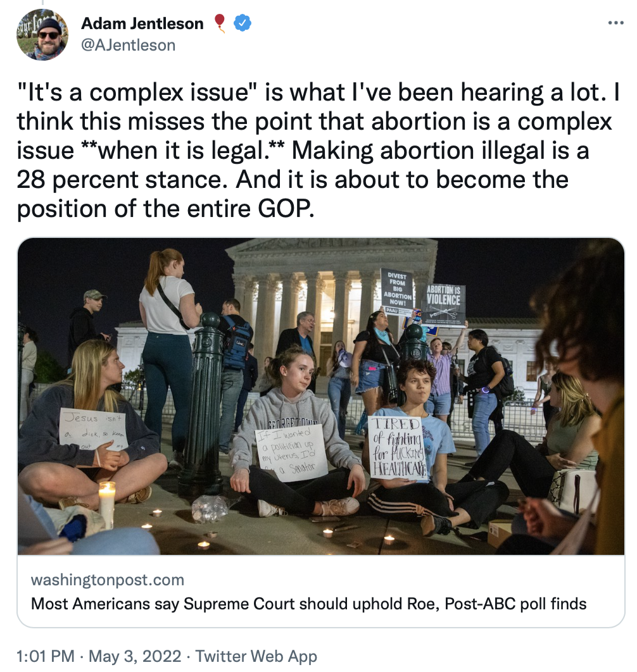Click the washingtonpost.com domain link

click(x=108, y=580)
